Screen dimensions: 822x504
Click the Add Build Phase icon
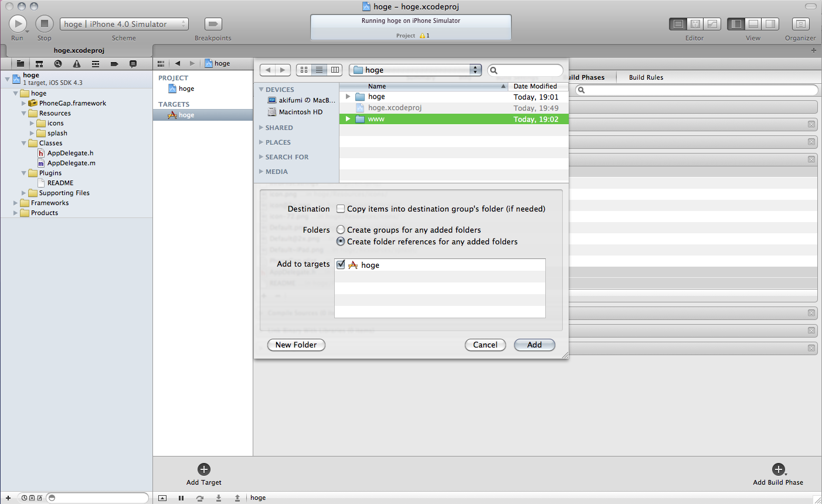pos(778,469)
